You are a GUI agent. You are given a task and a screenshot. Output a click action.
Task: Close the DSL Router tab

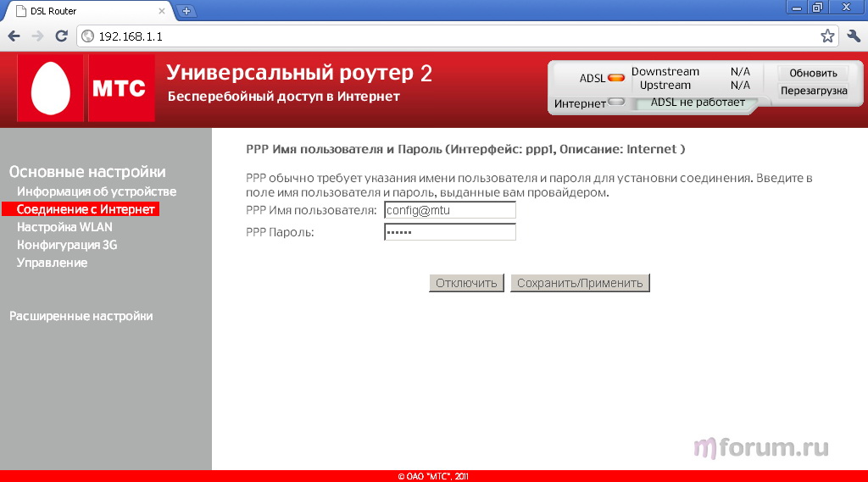[162, 10]
